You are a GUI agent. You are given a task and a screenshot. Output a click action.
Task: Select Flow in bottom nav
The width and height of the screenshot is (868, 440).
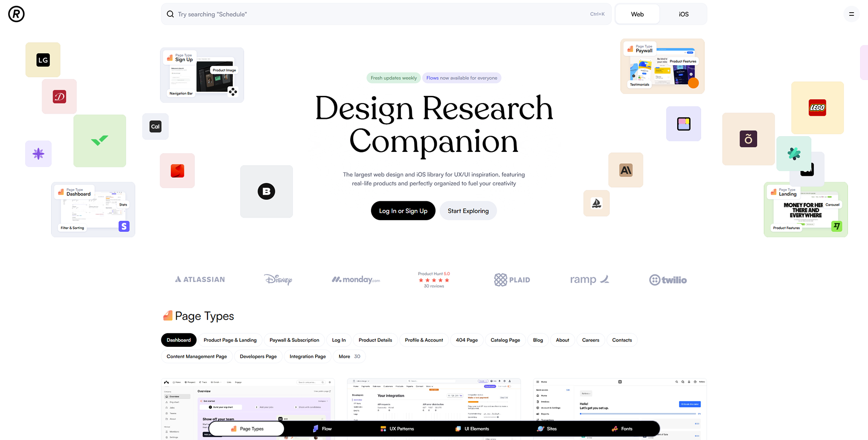(x=322, y=429)
